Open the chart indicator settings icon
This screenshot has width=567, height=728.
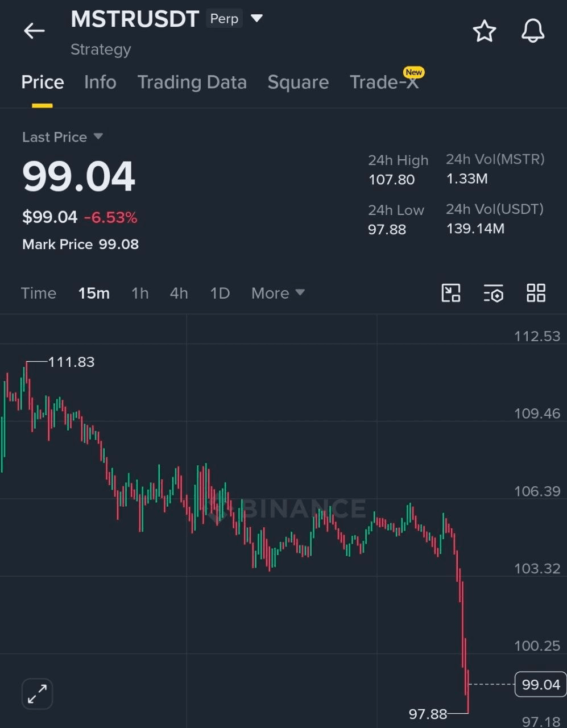[494, 293]
